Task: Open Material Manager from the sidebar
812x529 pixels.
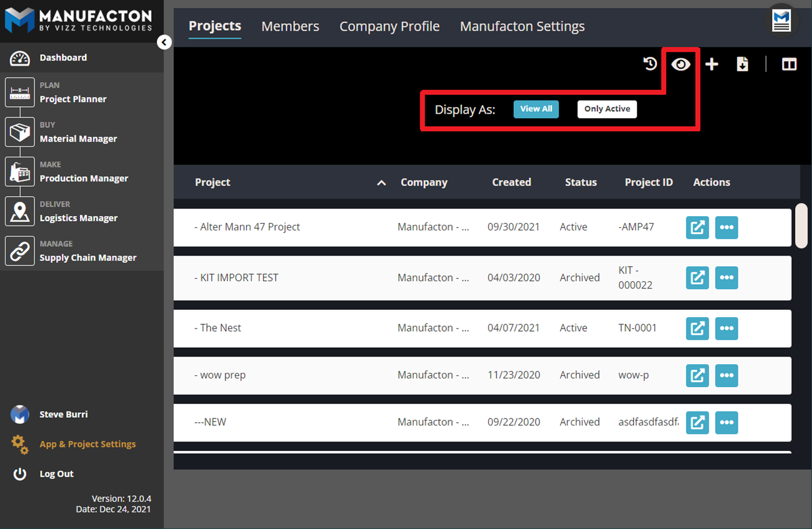Action: coord(78,139)
